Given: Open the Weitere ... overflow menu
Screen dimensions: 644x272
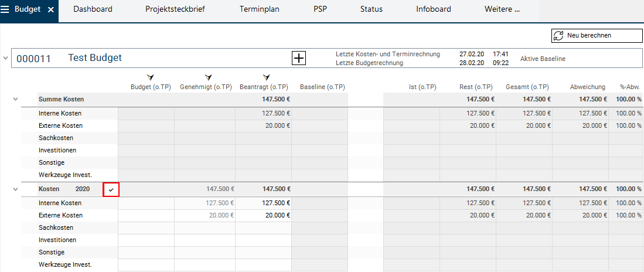Looking at the screenshot, I should click(x=502, y=9).
